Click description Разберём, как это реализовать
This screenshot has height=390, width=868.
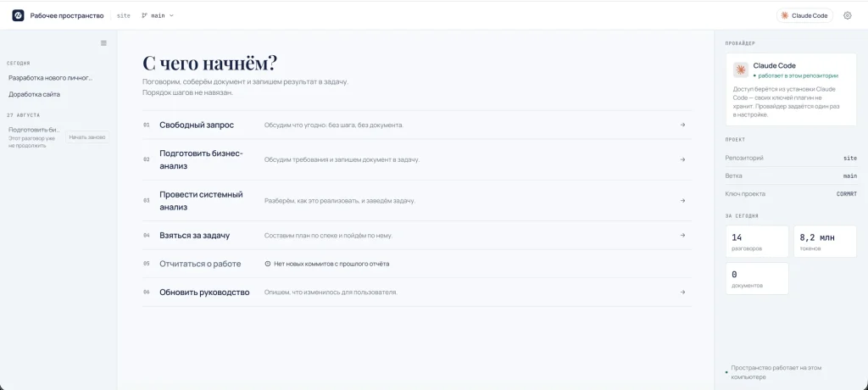point(340,201)
